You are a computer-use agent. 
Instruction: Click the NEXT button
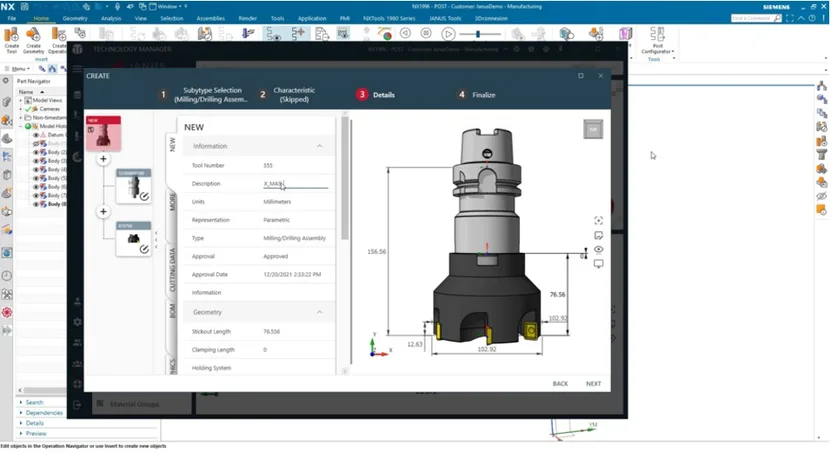tap(594, 384)
